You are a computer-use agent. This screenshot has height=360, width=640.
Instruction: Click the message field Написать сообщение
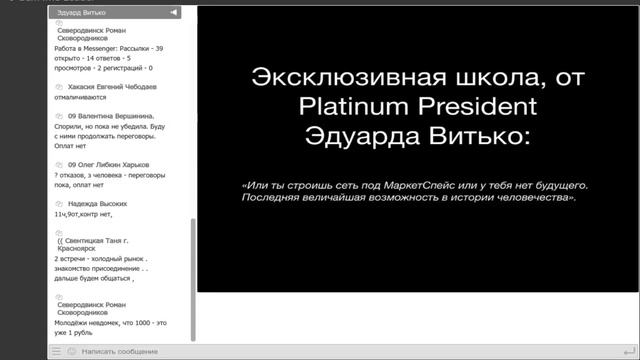[119, 351]
